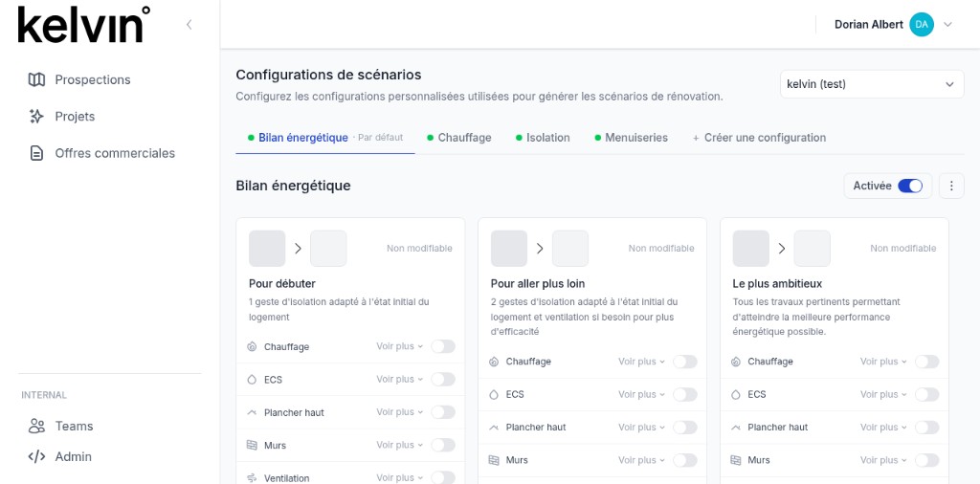This screenshot has width=980, height=484.
Task: Click Murs icon in Le plus ambitieux
Action: click(736, 460)
